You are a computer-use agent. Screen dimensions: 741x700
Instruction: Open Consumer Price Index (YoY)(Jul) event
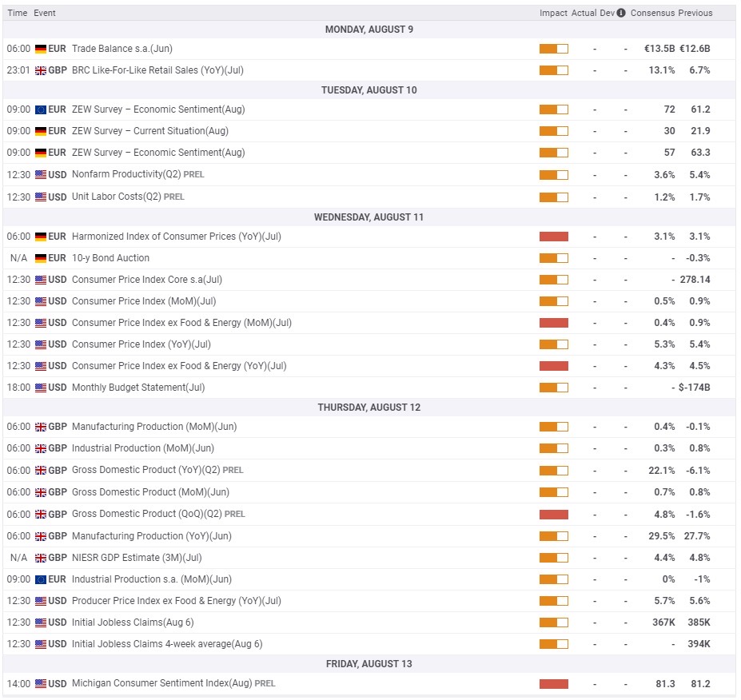tap(141, 344)
